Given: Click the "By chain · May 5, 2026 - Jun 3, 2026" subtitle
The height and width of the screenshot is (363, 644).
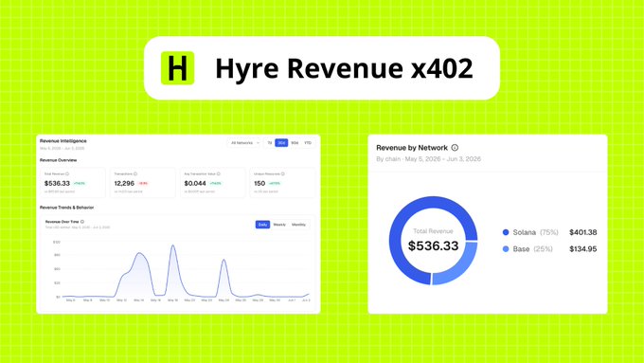Looking at the screenshot, I should point(428,158).
